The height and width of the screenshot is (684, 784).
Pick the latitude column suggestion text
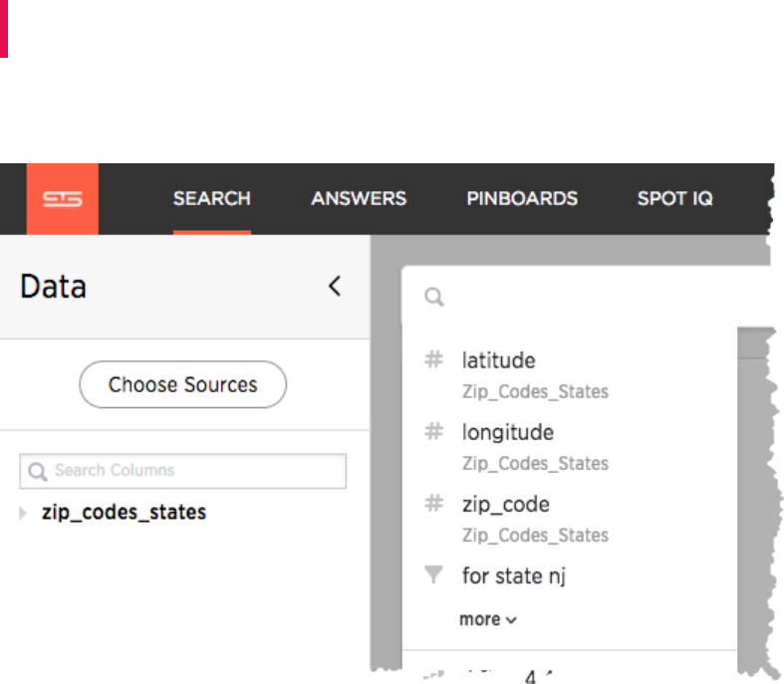498,360
